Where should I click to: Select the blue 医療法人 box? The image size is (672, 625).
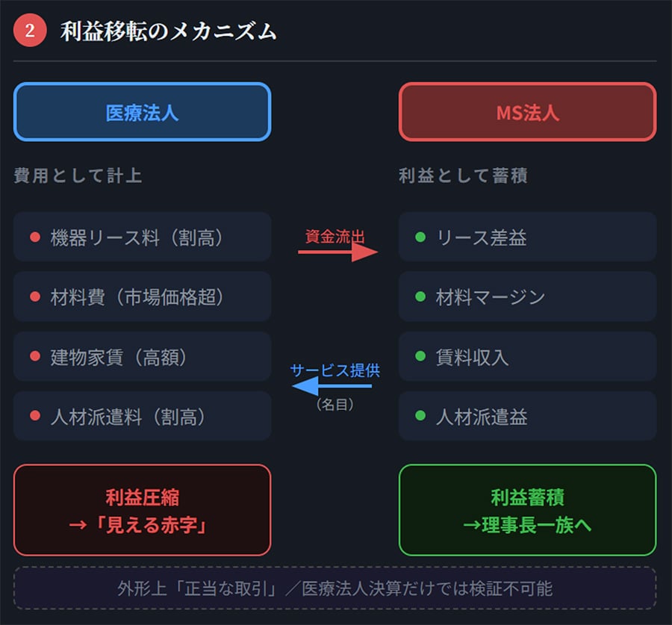142,112
